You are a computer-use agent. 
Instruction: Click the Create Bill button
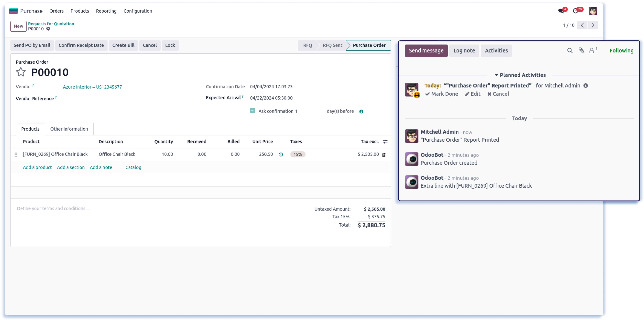[123, 45]
